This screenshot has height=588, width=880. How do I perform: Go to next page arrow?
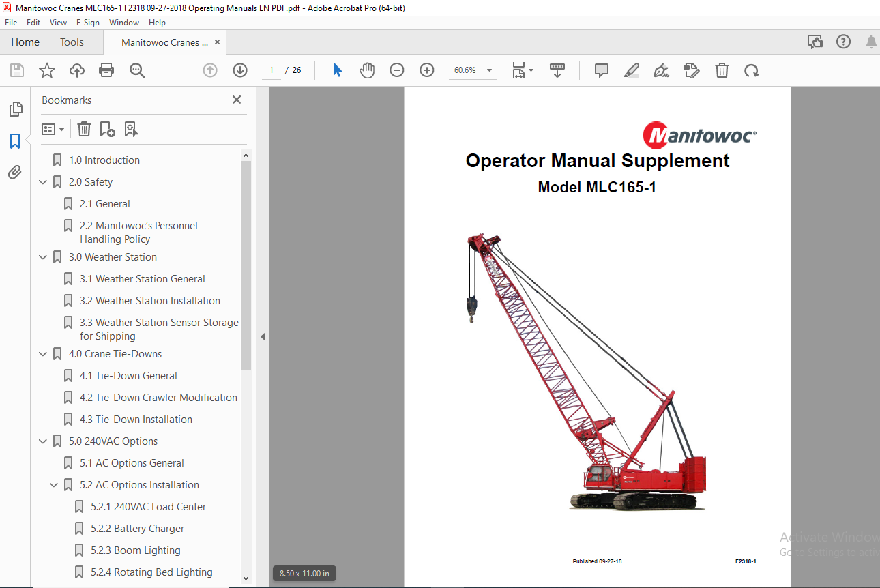click(240, 70)
